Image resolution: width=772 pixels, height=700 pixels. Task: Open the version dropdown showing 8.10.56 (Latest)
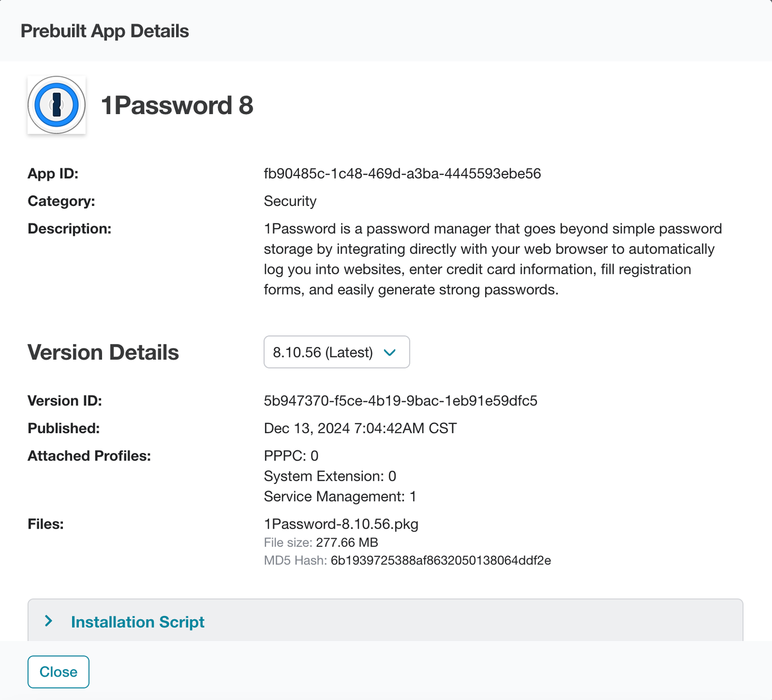pos(337,352)
